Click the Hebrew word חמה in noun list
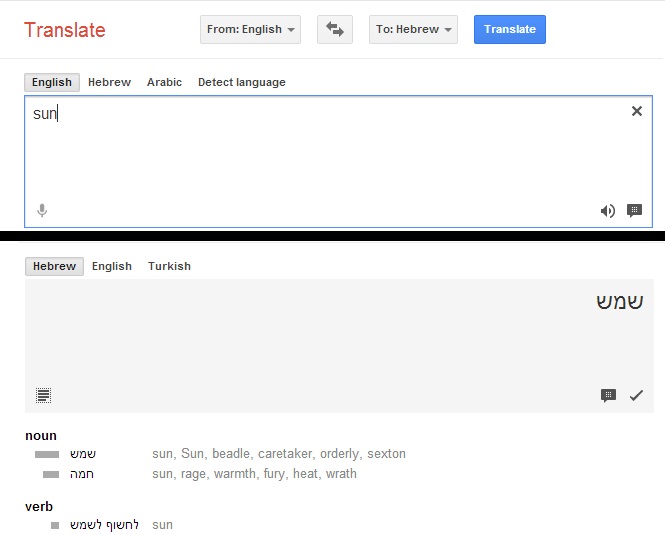The image size is (665, 535). (83, 474)
